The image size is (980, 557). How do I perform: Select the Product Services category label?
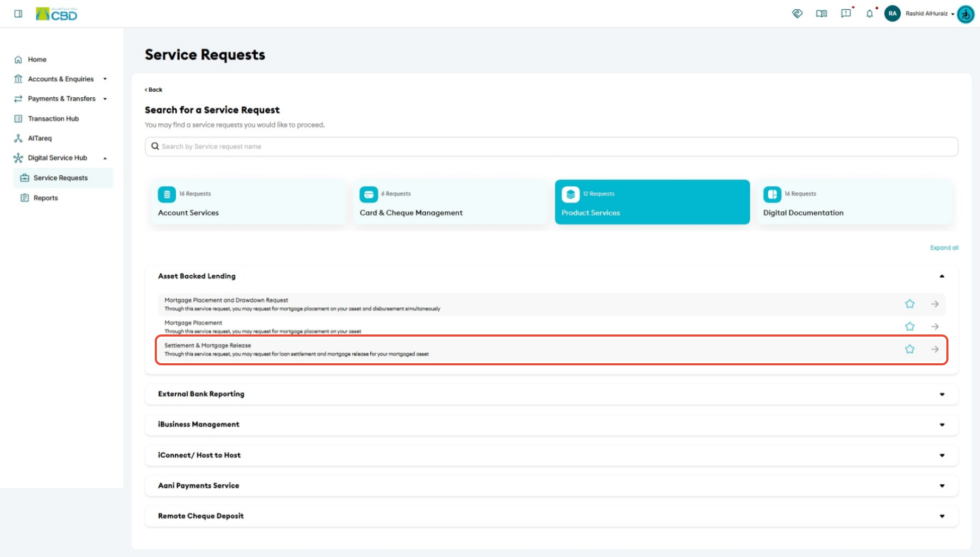pos(591,213)
